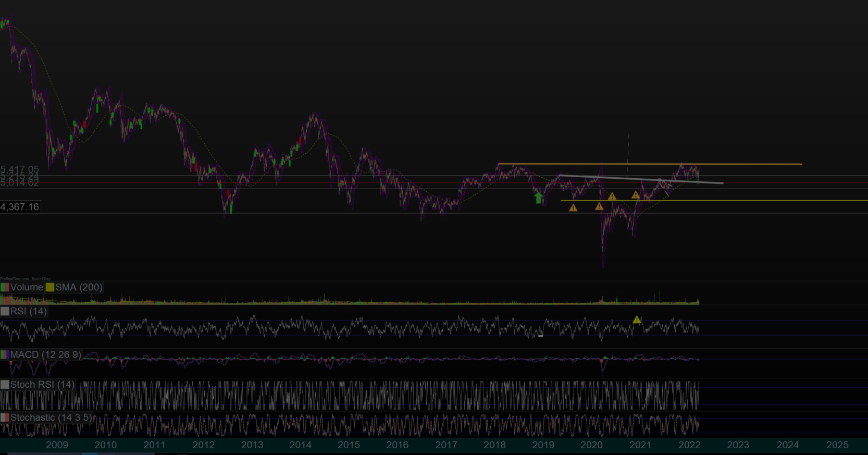Image resolution: width=868 pixels, height=455 pixels.
Task: Open the Volume indicator label
Action: pyautogui.click(x=27, y=287)
